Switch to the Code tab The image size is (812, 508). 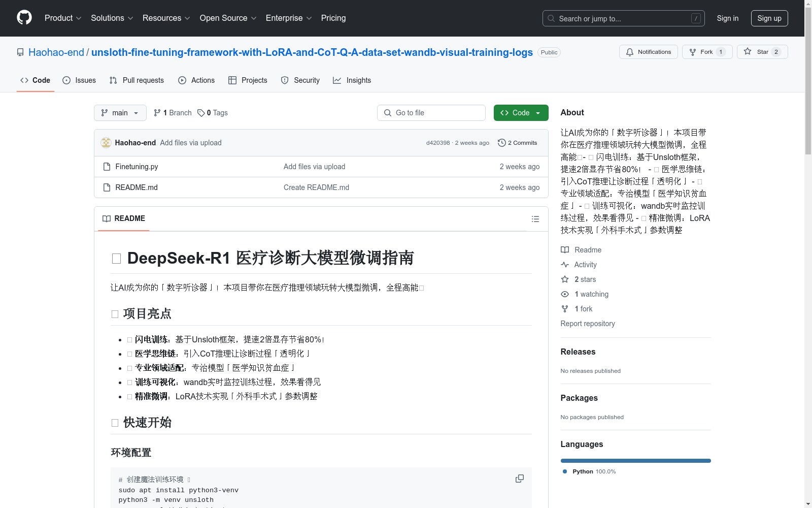[36, 80]
